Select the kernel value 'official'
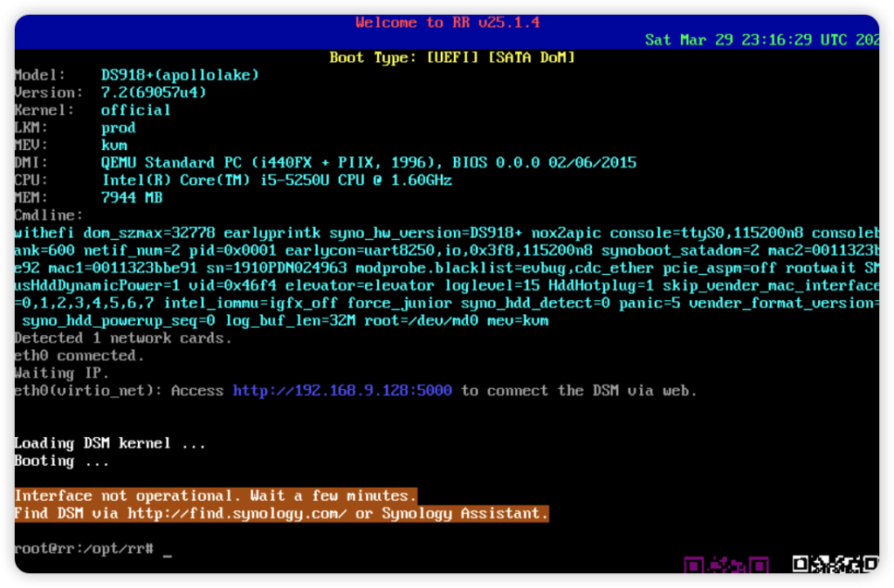 pos(135,111)
